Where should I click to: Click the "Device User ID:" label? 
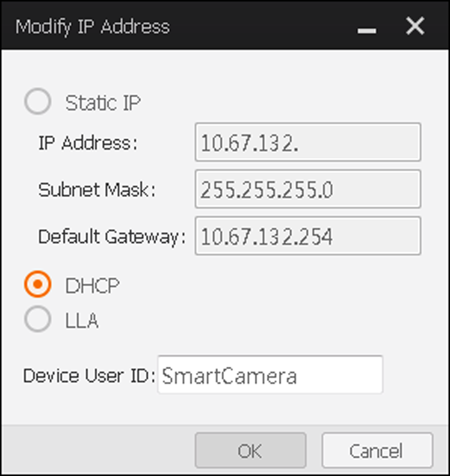click(x=89, y=376)
